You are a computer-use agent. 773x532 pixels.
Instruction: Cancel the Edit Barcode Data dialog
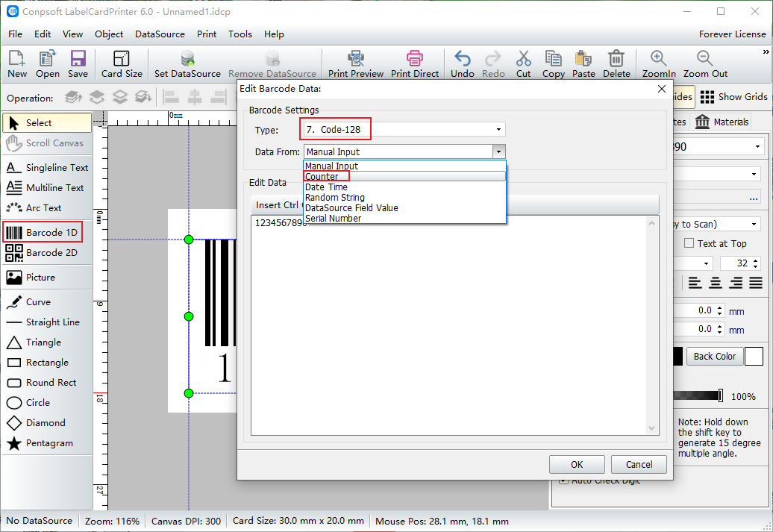point(639,464)
